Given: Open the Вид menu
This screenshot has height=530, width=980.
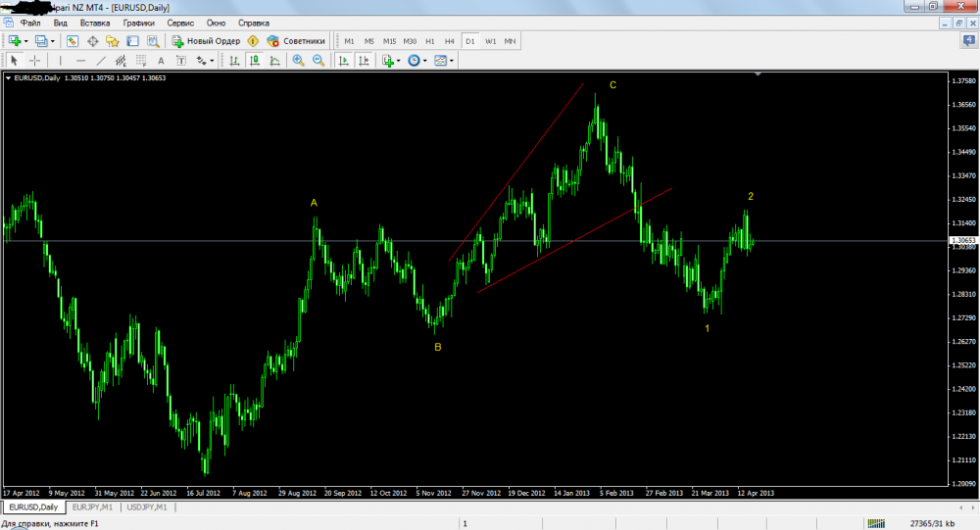Looking at the screenshot, I should (61, 24).
